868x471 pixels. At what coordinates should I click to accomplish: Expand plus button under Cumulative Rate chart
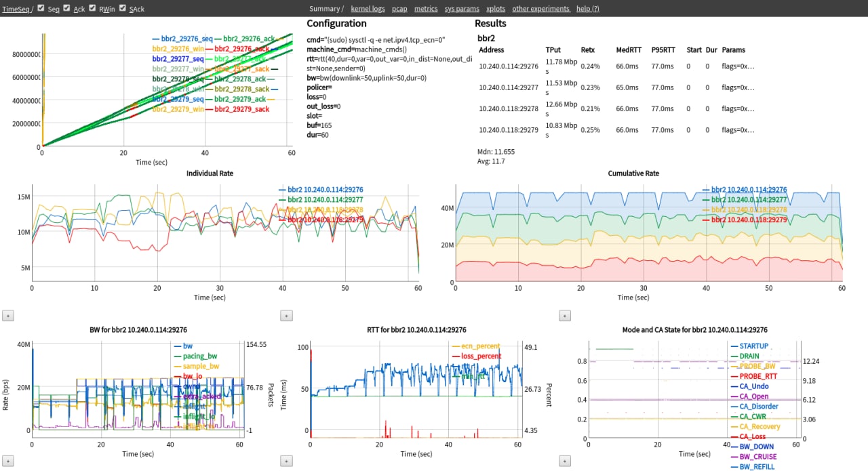click(x=564, y=315)
